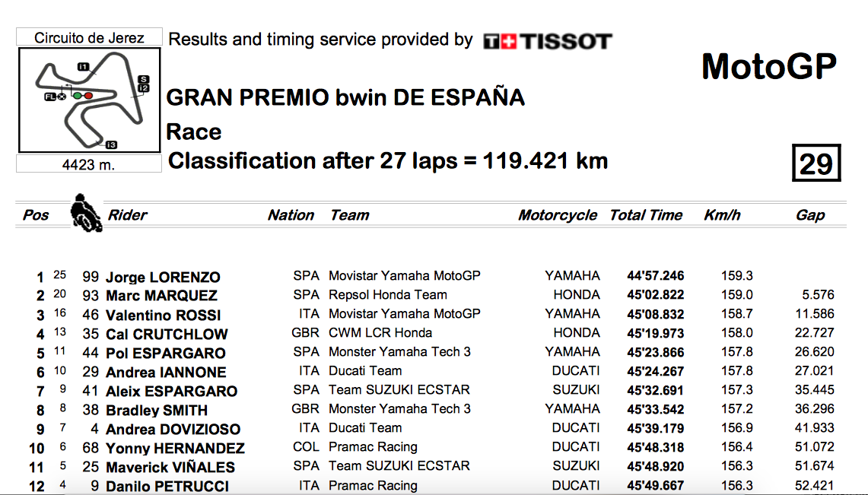Viewport: 868px width, 495px height.
Task: Click the MotoGP title text
Action: point(769,67)
